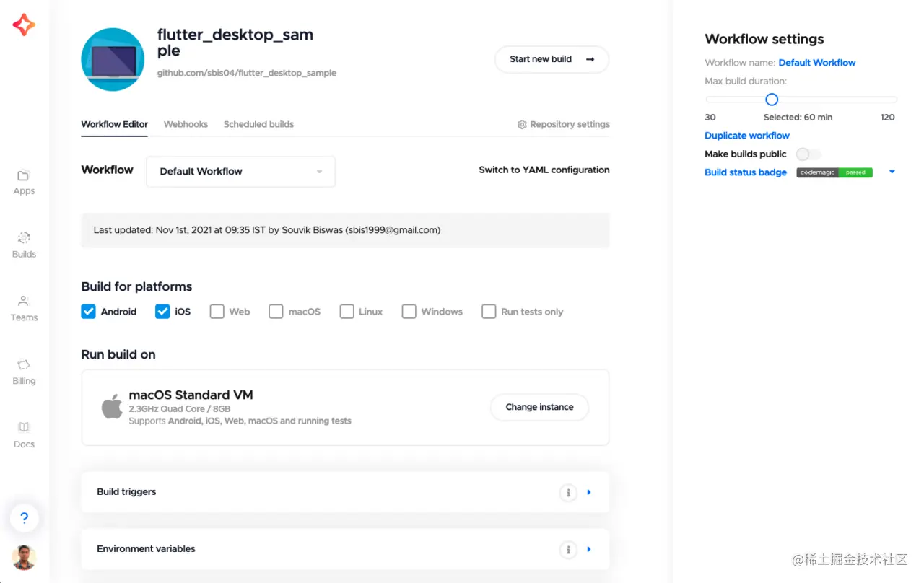Click the Change instance button
This screenshot has width=924, height=583.
click(x=539, y=407)
